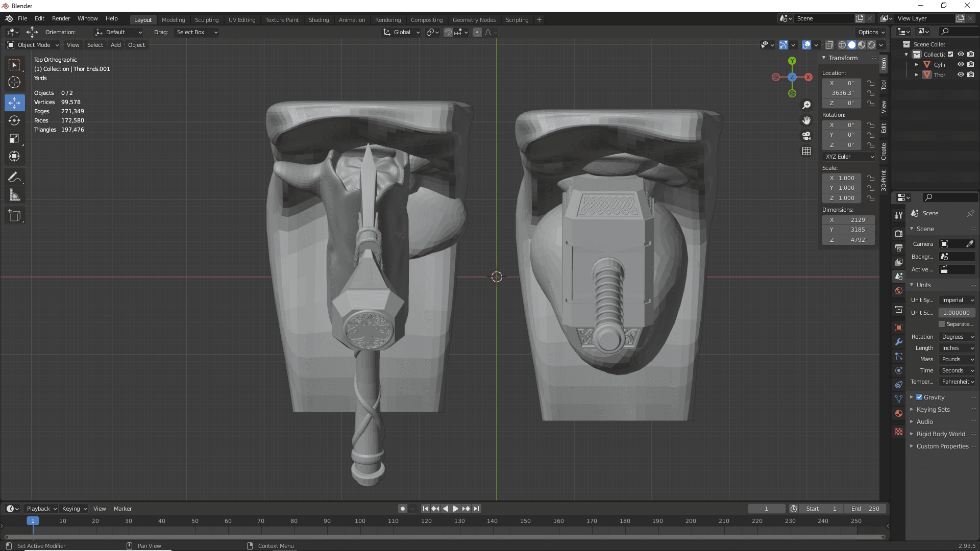
Task: Jump to the timeline end frame button
Action: click(x=476, y=509)
